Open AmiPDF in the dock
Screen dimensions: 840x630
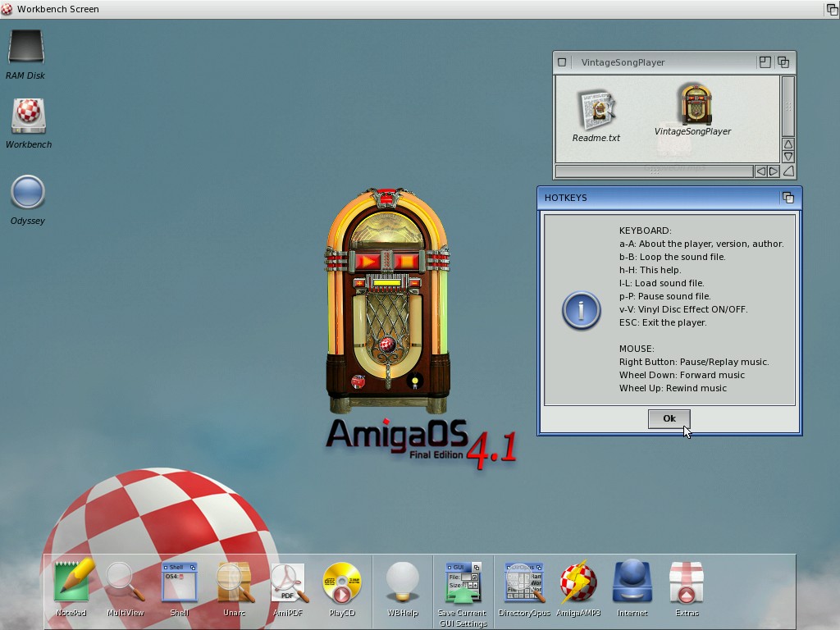click(x=289, y=582)
